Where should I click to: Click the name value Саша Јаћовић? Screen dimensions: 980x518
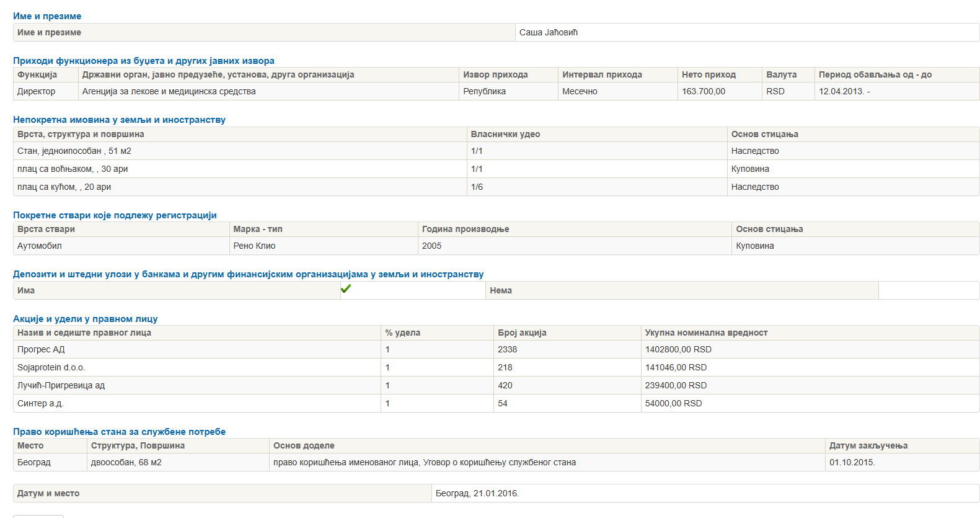549,32
